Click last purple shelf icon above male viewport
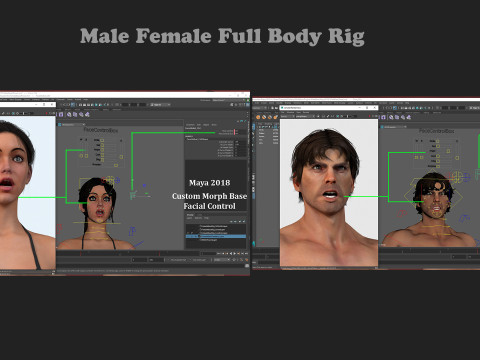Viewport: 480px width, 360px height. pos(409,117)
